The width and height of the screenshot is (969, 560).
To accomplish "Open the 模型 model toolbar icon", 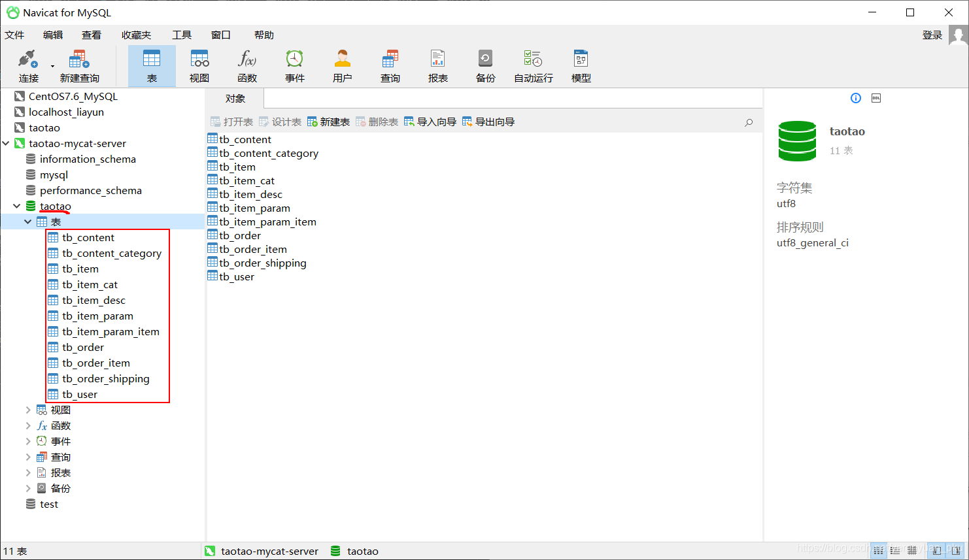I will [581, 66].
